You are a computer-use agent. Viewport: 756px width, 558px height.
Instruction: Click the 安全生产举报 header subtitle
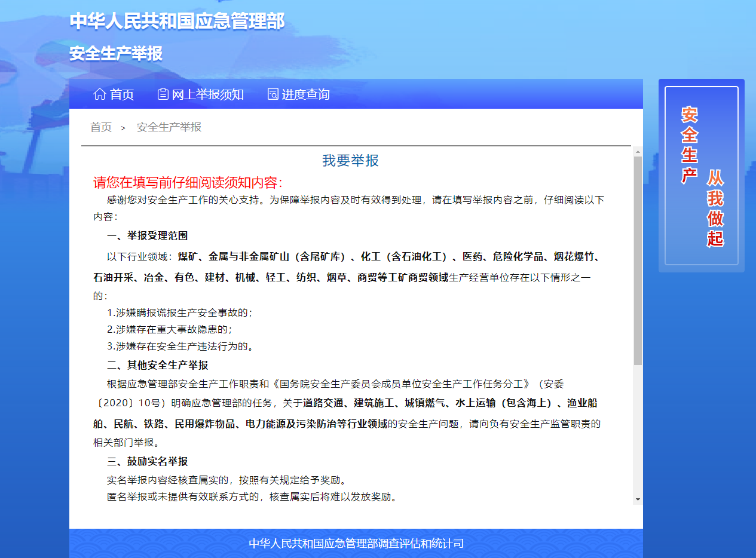pos(116,54)
